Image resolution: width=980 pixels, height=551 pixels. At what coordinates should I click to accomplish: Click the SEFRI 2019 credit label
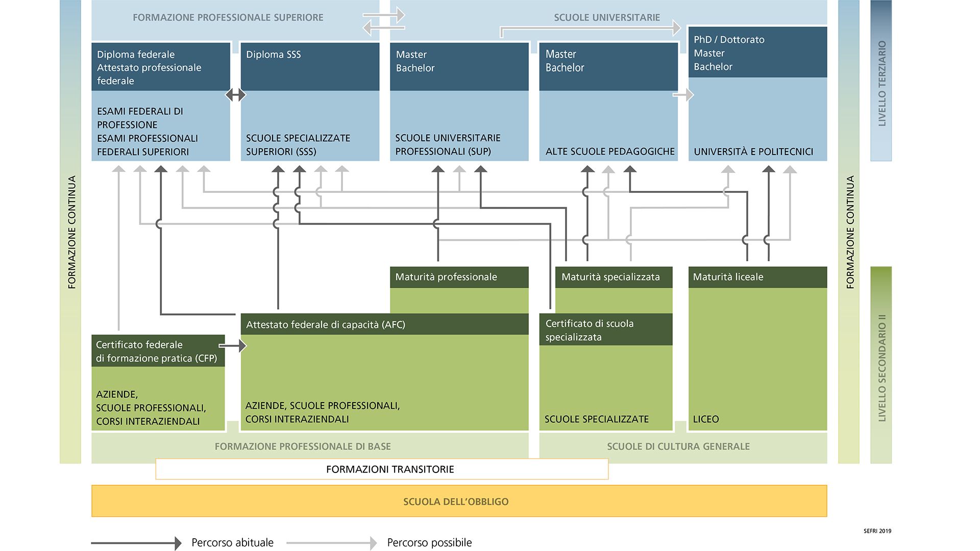(877, 531)
